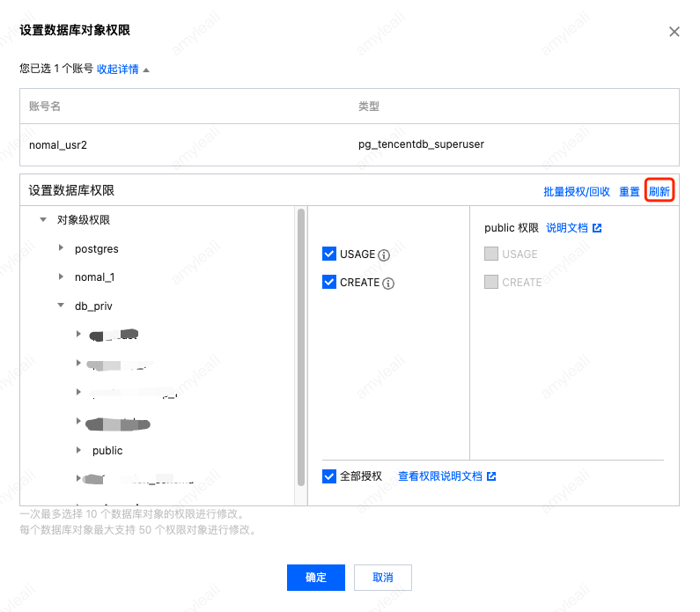Click the 设置数据库权限 section title

tap(71, 190)
